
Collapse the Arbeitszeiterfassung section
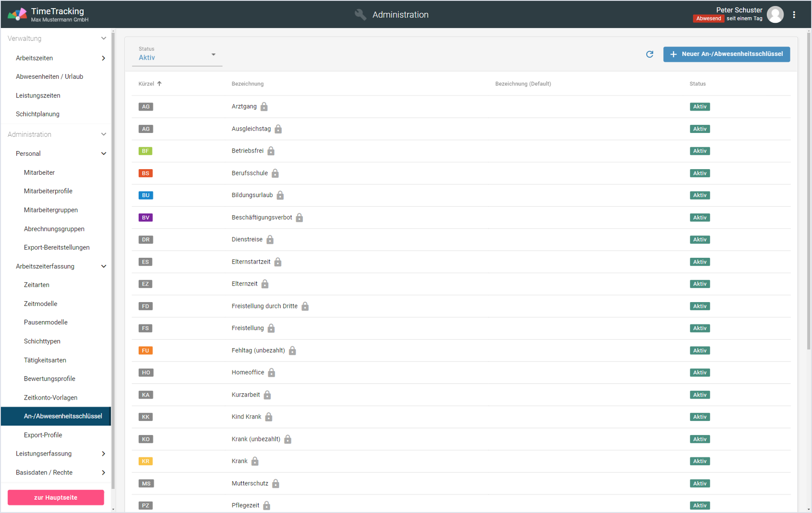coord(103,266)
